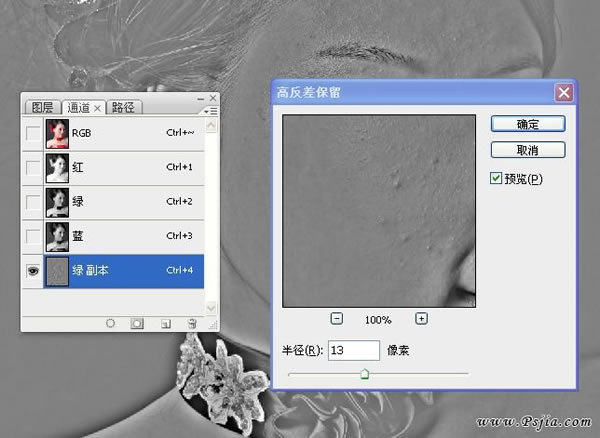Click the High Pass preview image area
The height and width of the screenshot is (438, 600).
pyautogui.click(x=379, y=211)
